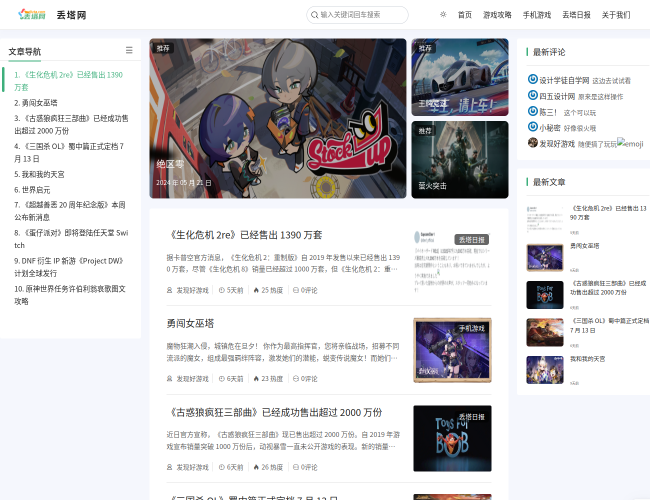Viewport: 650px width, 500px height.
Task: Open the 关于我们 navigation menu
Action: click(616, 15)
